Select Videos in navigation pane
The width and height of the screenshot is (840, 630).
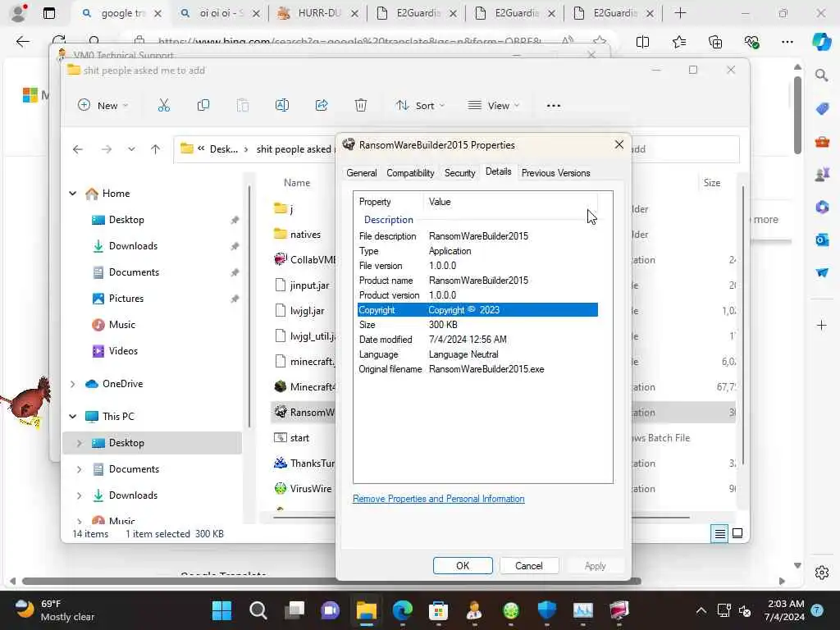pyautogui.click(x=123, y=351)
